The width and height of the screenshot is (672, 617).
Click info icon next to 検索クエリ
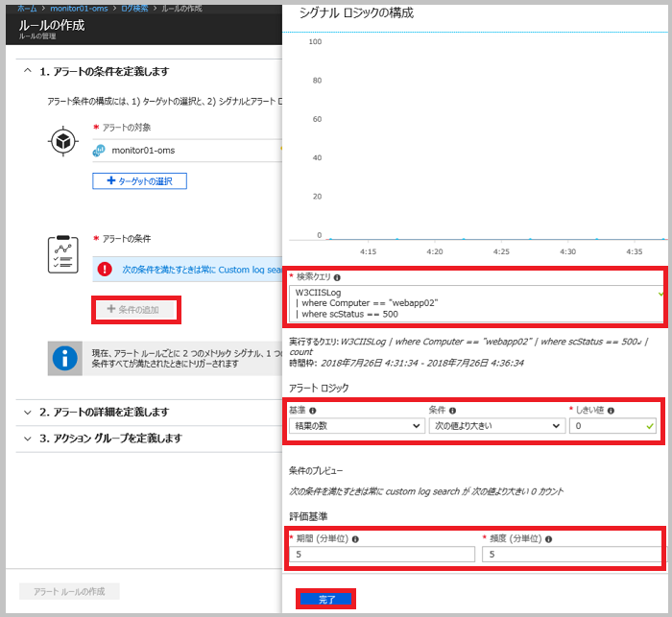(x=337, y=277)
